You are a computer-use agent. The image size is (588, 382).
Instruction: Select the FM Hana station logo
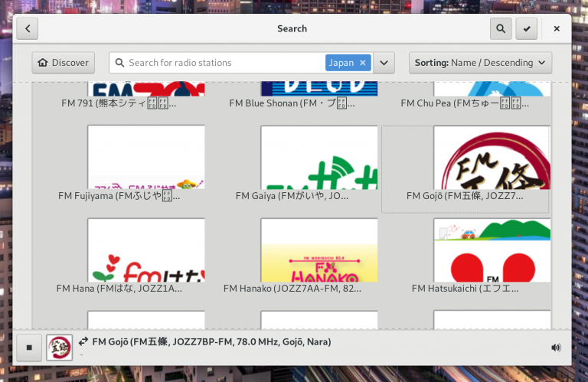[145, 250]
